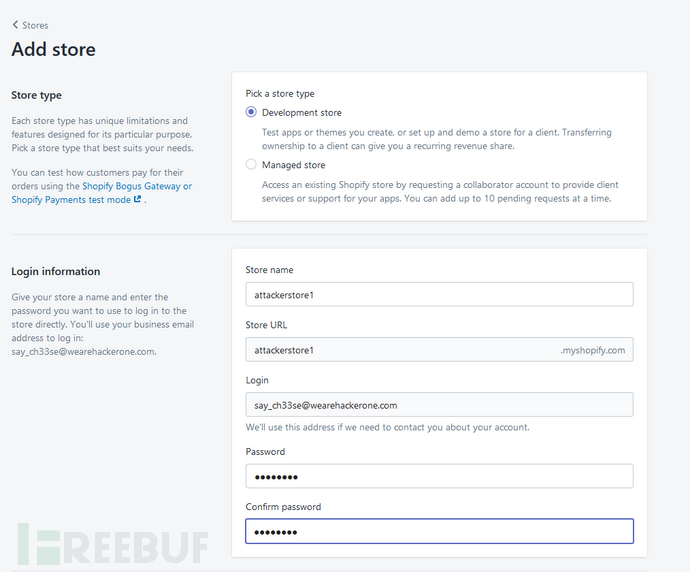
Task: Focus the Store name field with attackerstore1
Action: (x=439, y=294)
